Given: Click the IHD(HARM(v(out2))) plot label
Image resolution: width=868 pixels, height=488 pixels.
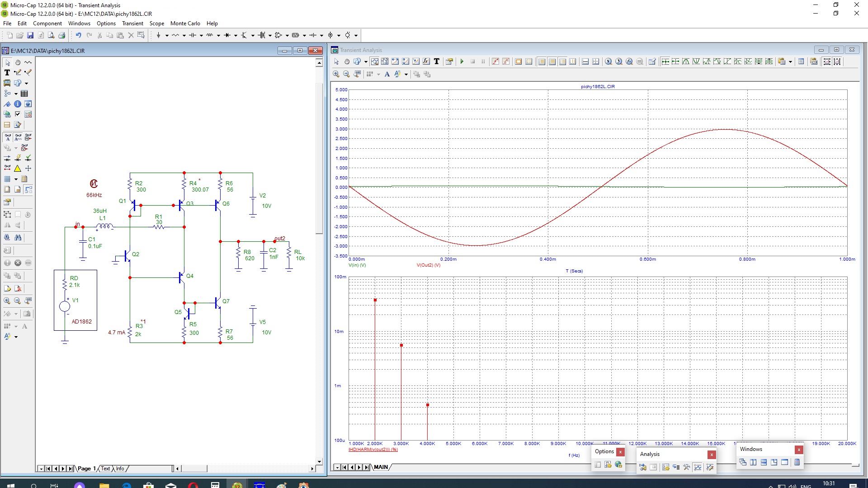Looking at the screenshot, I should 373,450.
